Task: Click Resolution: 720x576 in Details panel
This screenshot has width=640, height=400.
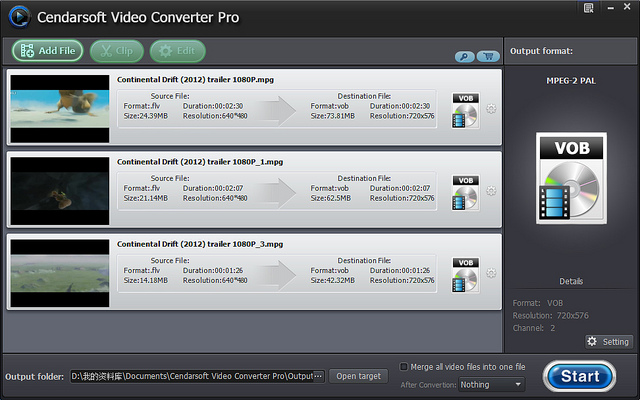Action: (x=551, y=316)
